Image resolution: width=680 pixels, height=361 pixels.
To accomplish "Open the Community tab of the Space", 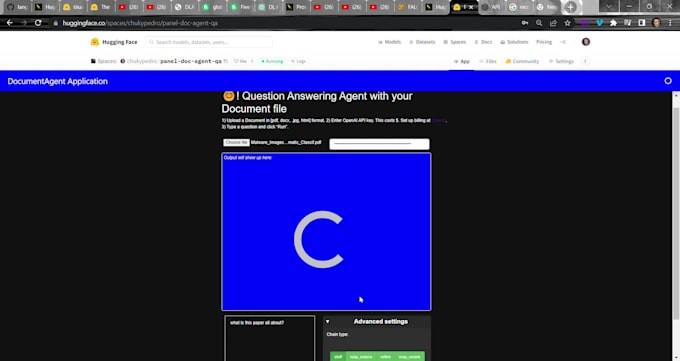I will click(522, 61).
